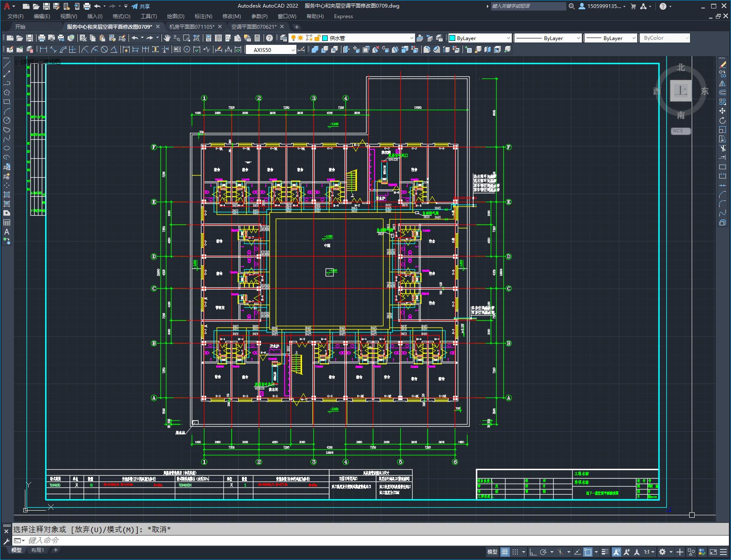731x560 pixels.
Task: Toggle drawing grid display in status bar
Action: point(505,552)
